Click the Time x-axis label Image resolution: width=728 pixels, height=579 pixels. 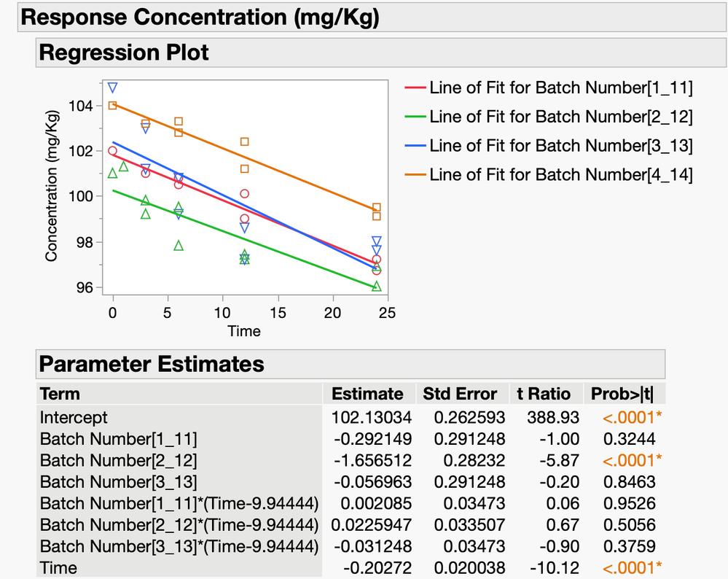point(243,331)
